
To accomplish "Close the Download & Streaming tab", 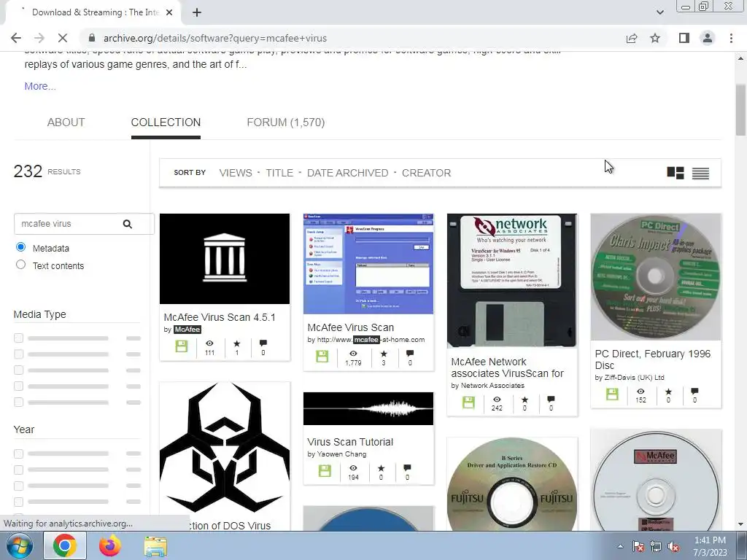I will point(169,12).
